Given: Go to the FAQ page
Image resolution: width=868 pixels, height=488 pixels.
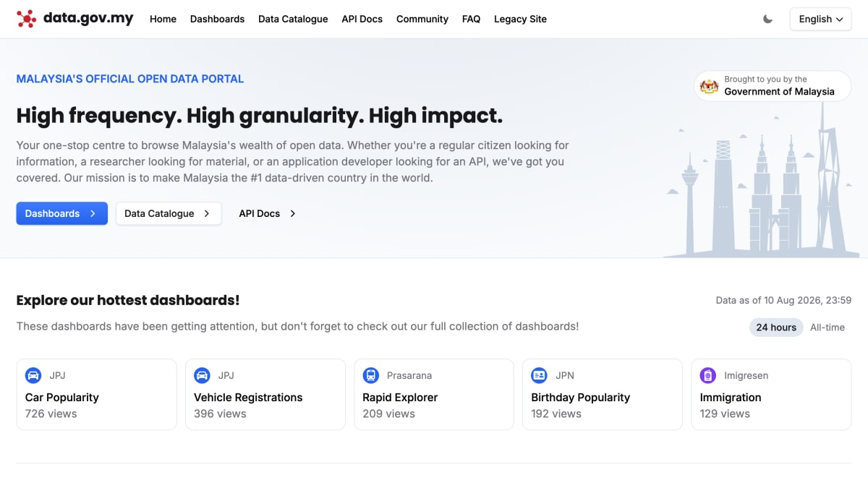Looking at the screenshot, I should (x=471, y=19).
